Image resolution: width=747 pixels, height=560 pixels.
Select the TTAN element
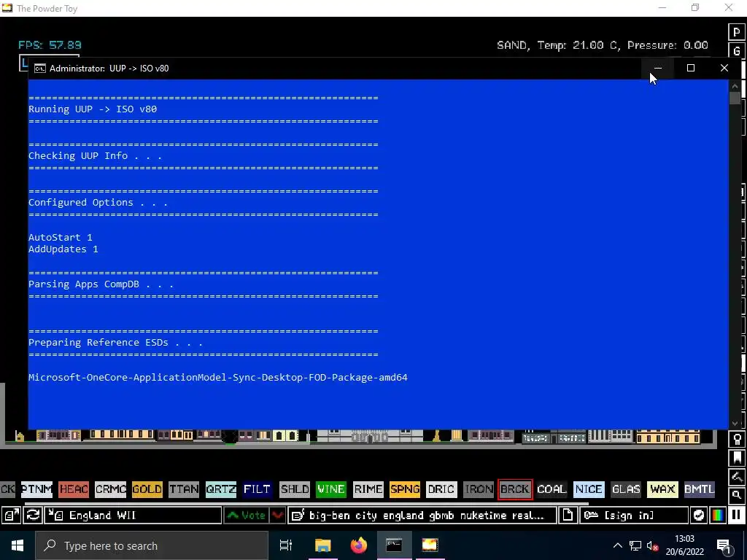point(184,489)
